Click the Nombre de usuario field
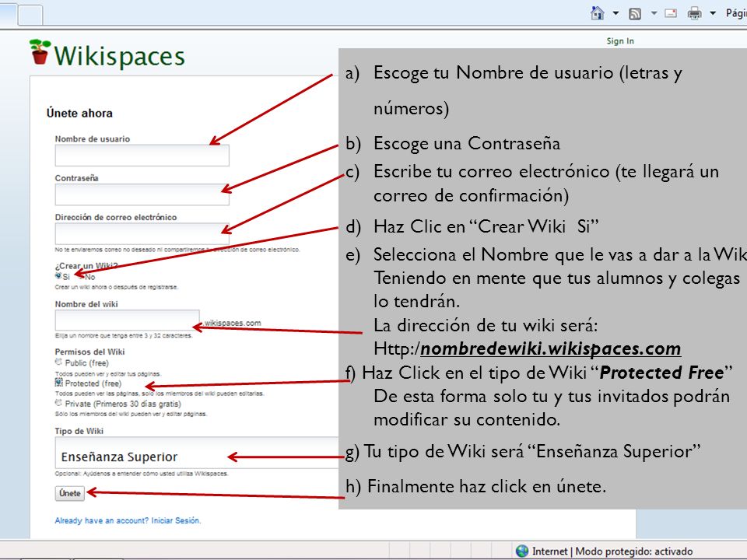 [x=142, y=156]
